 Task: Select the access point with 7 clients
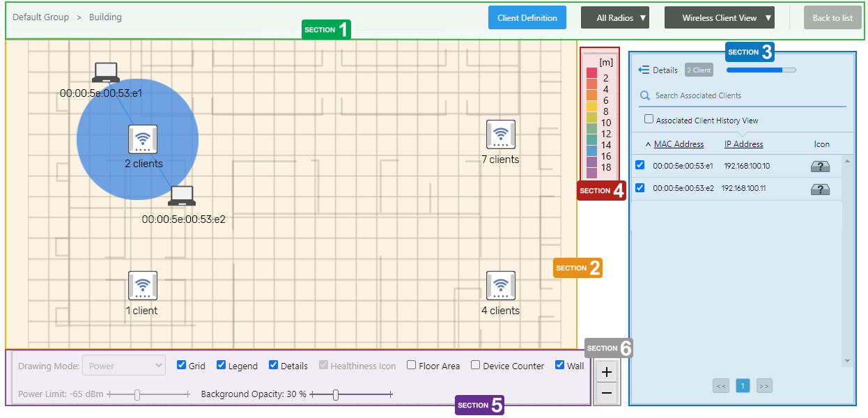click(x=500, y=134)
